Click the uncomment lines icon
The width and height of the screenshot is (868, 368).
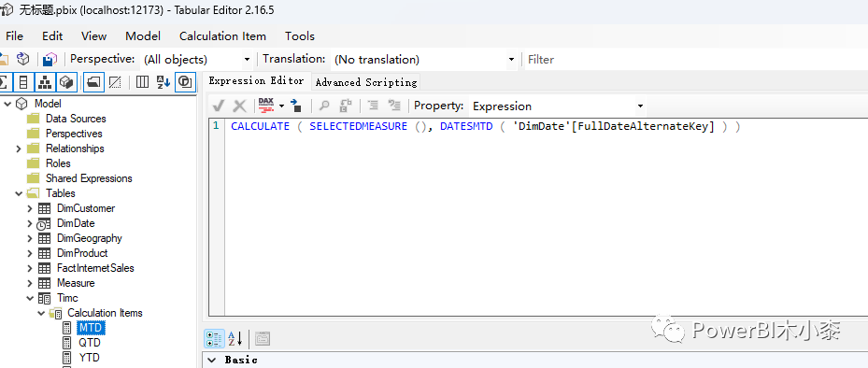pos(394,106)
